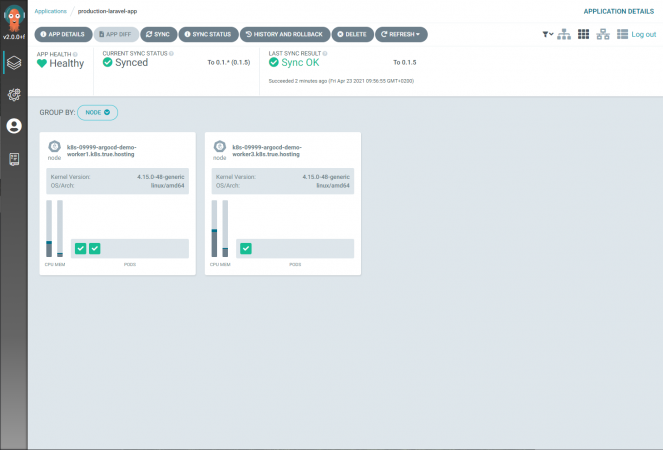Switch to the pods grid view icon
The height and width of the screenshot is (450, 663).
pyautogui.click(x=584, y=34)
